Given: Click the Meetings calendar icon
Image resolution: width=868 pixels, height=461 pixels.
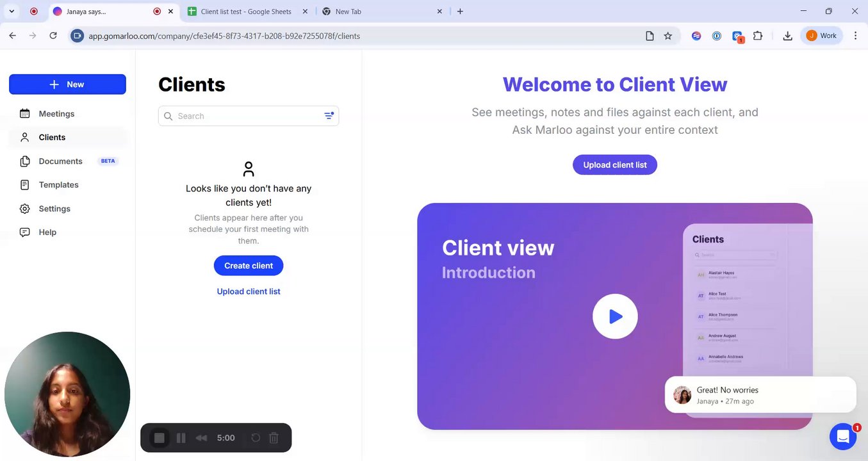Looking at the screenshot, I should [x=25, y=114].
